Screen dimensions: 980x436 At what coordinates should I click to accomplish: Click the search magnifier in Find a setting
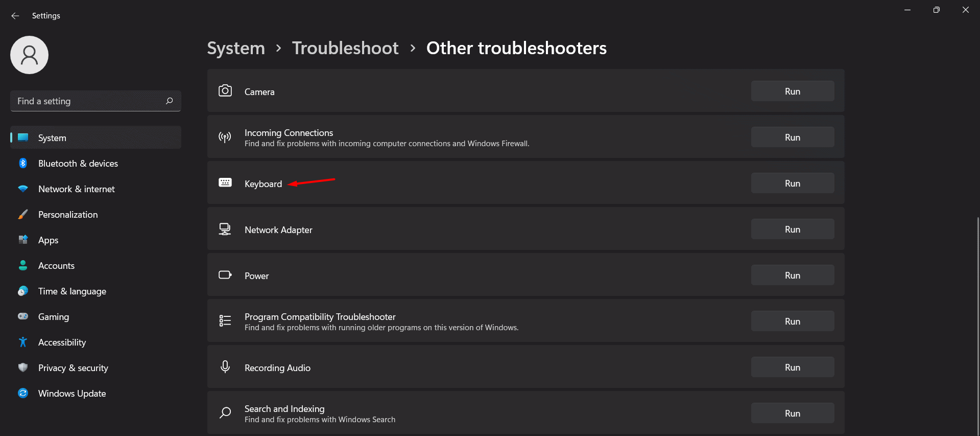170,101
